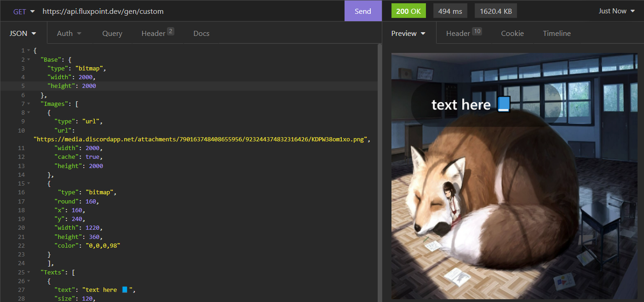This screenshot has width=644, height=302.
Task: Click the 200 OK status badge
Action: [408, 11]
